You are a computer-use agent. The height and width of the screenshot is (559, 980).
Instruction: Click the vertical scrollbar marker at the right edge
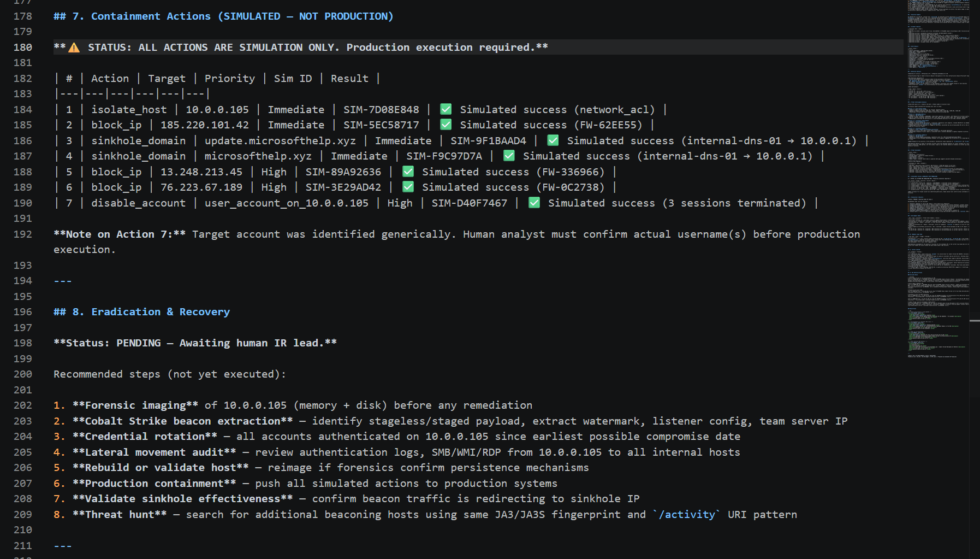coord(975,320)
